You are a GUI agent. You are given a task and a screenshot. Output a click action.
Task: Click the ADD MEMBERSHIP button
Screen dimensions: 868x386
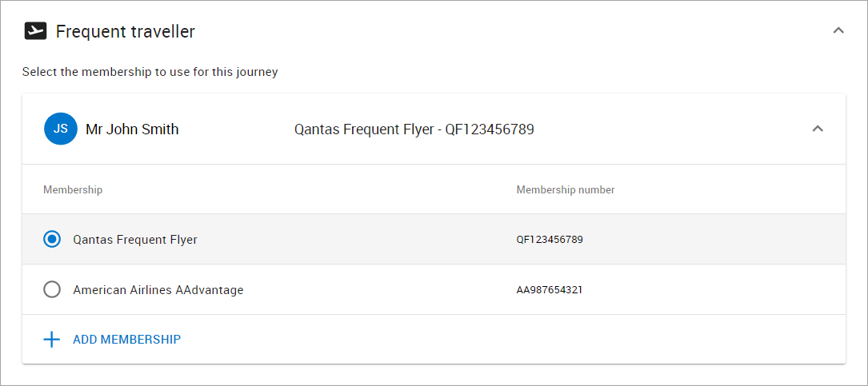(x=112, y=340)
